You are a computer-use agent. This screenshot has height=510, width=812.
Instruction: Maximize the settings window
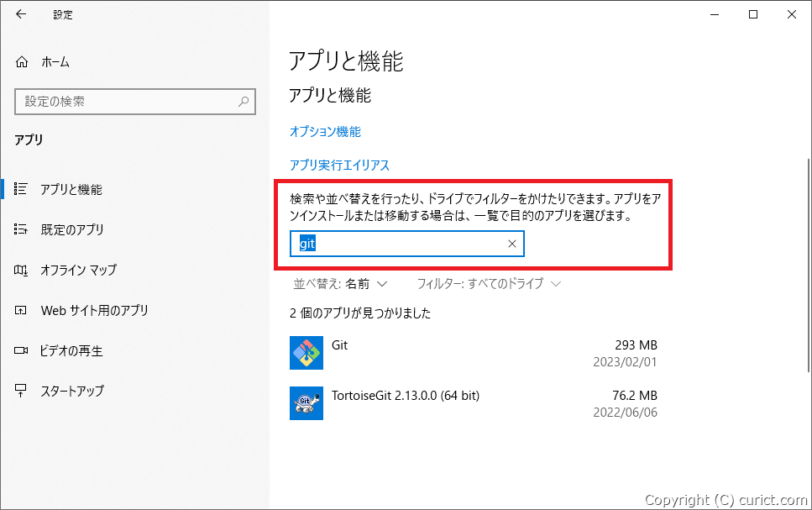pos(753,14)
